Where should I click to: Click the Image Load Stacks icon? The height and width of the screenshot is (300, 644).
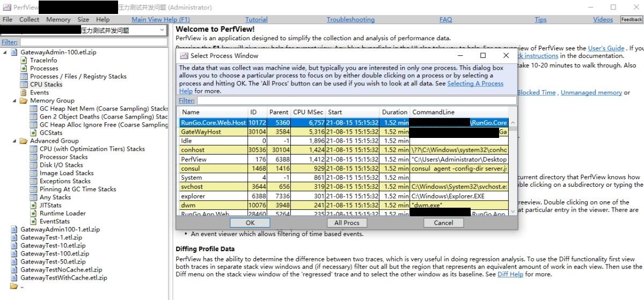[x=34, y=173]
